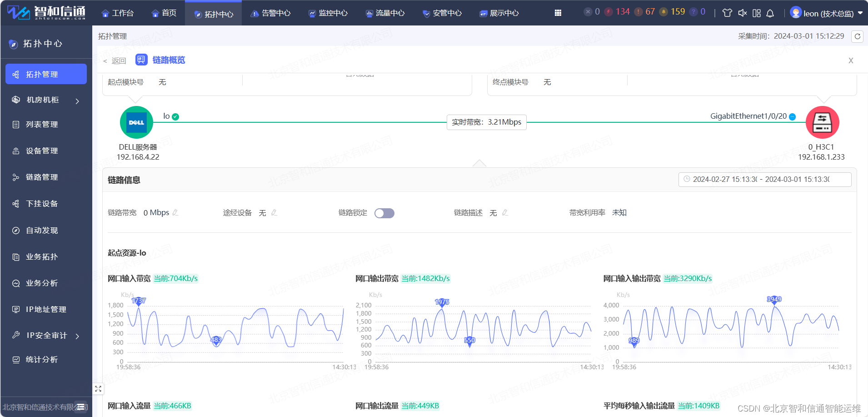Click the 483 minimum marker on input chart

[216, 340]
